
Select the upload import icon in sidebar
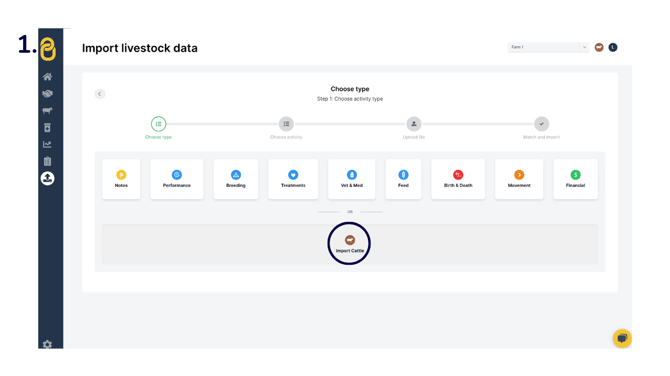(47, 178)
